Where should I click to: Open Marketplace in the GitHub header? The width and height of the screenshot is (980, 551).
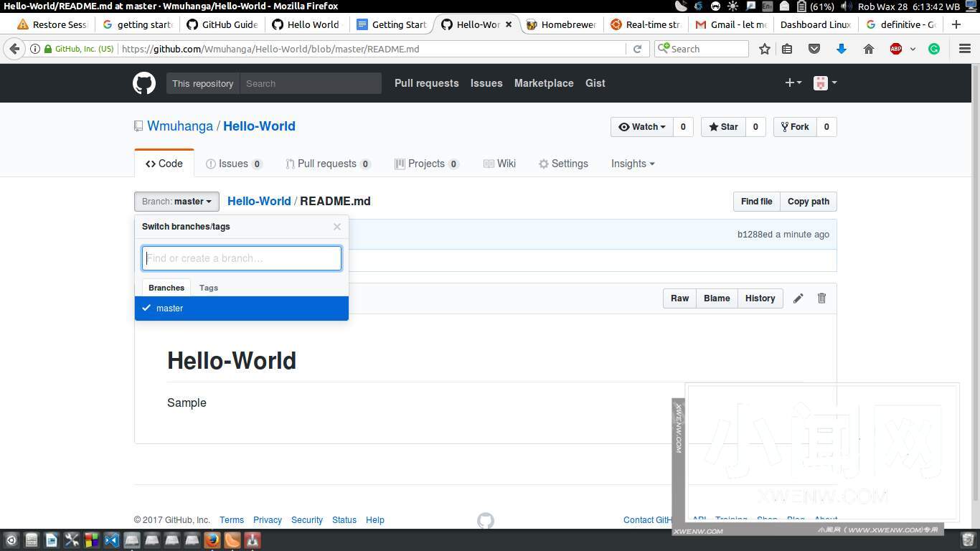click(x=544, y=83)
